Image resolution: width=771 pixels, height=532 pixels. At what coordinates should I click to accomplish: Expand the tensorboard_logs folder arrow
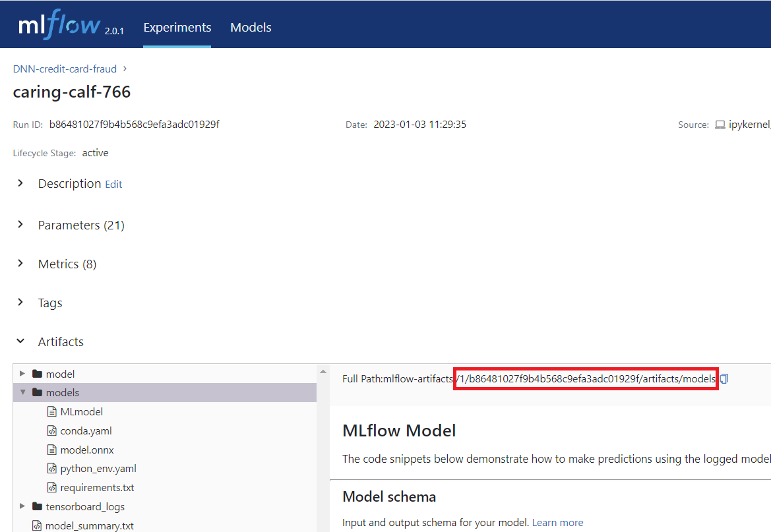(22, 506)
